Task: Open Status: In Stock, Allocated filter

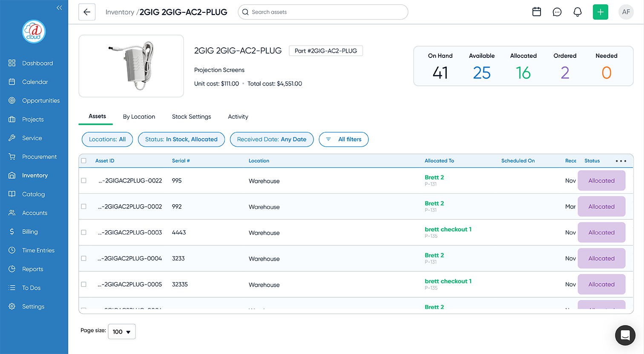Action: [x=181, y=139]
